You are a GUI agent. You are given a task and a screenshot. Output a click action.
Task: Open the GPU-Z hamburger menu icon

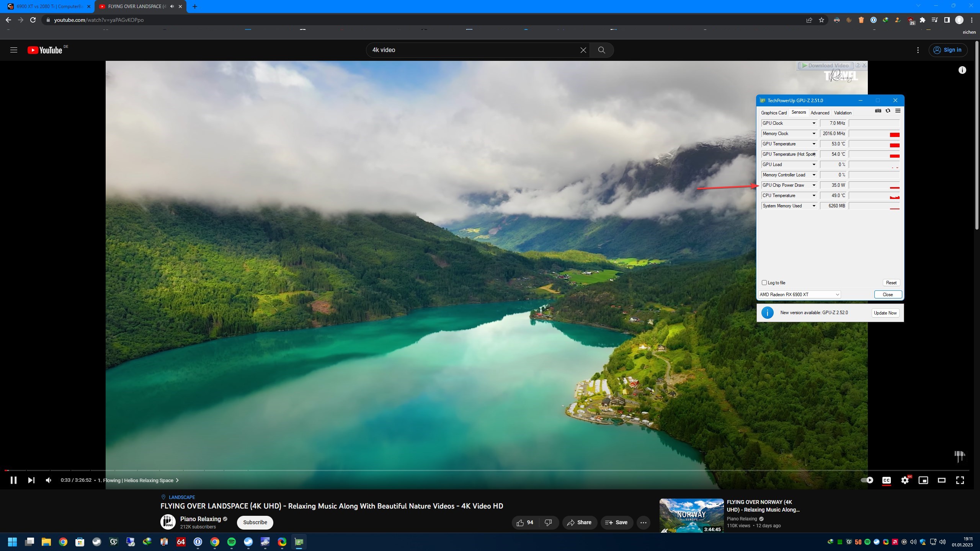898,111
